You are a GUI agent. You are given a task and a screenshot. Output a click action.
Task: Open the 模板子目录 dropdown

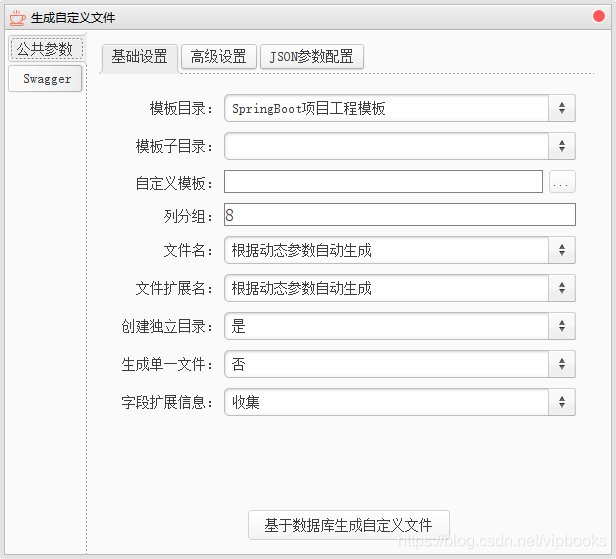400,146
